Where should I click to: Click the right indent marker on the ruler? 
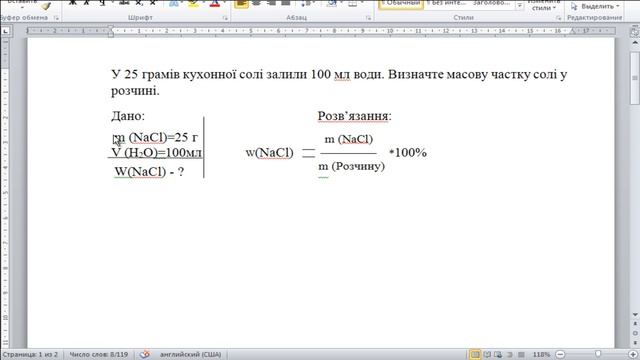tap(573, 31)
